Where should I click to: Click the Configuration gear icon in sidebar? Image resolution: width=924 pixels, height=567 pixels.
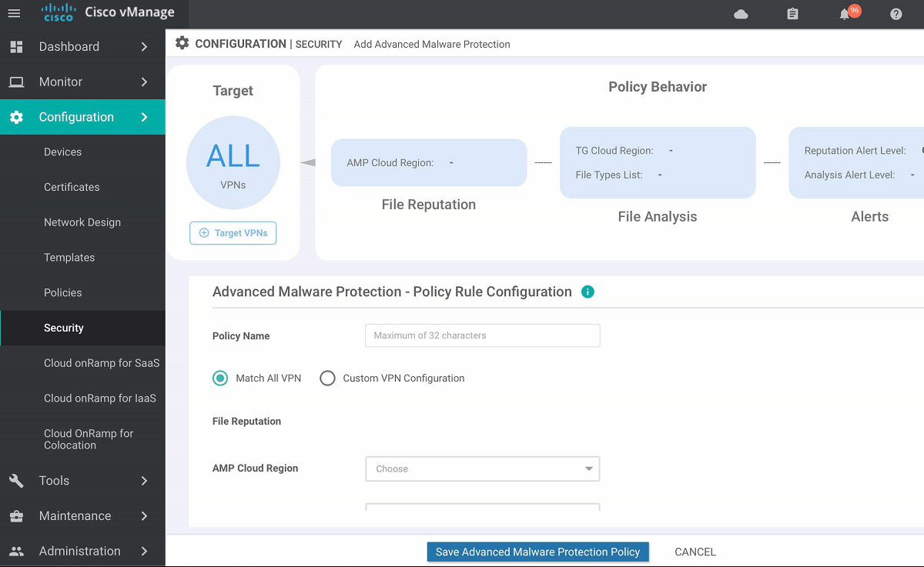tap(16, 116)
